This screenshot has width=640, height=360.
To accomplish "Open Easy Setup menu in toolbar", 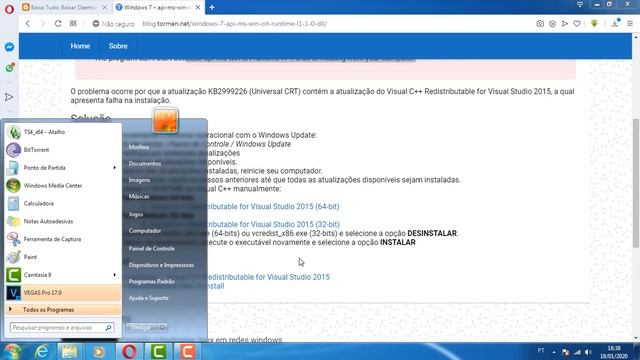I will (630, 24).
